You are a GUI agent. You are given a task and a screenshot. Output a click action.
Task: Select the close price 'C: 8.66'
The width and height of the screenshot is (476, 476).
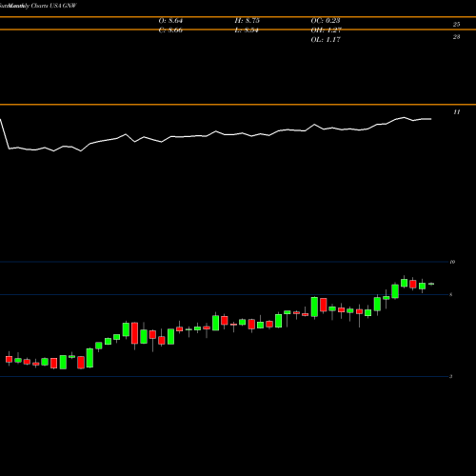(x=170, y=30)
